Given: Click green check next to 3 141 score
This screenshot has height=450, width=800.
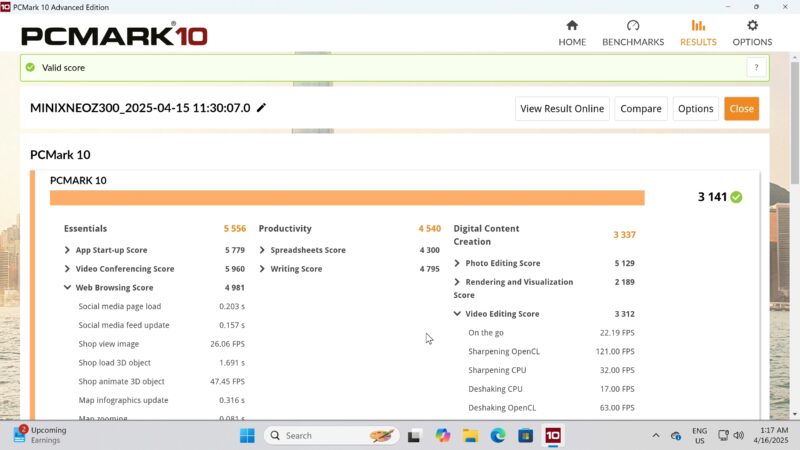Looking at the screenshot, I should coord(736,197).
